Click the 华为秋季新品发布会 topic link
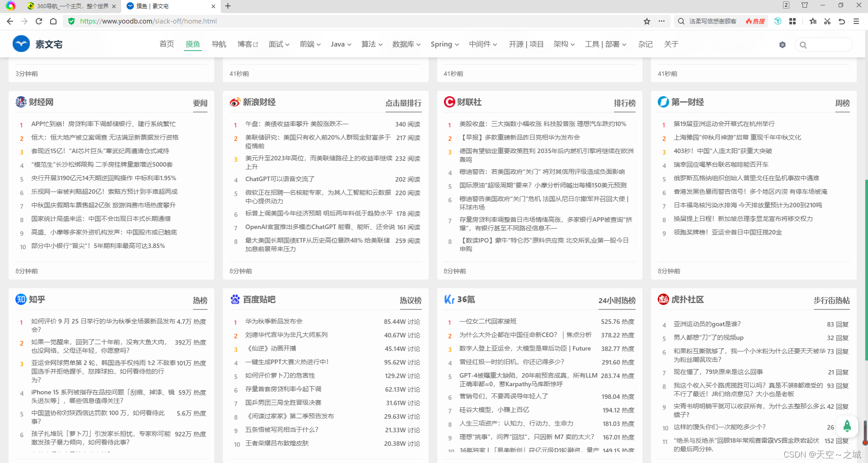The image size is (868, 463). [273, 321]
